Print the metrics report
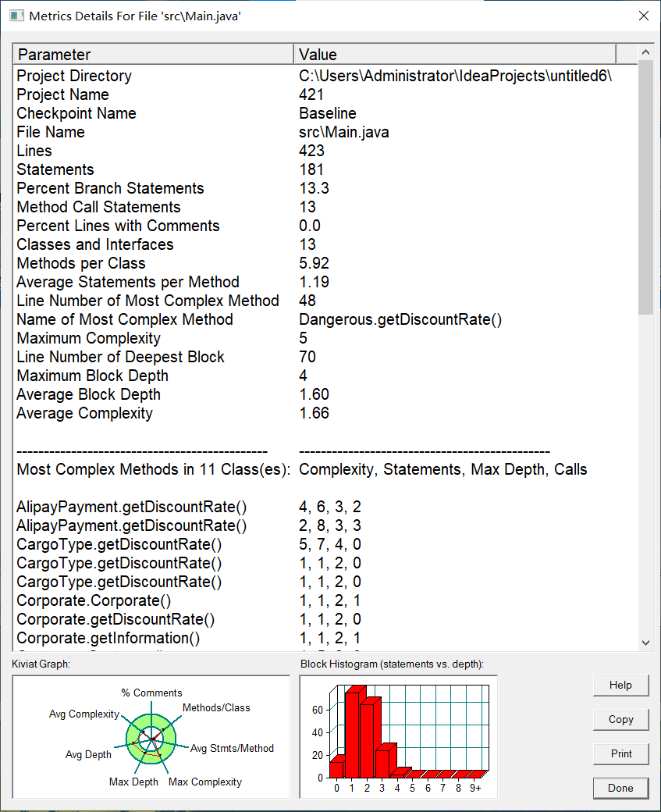 pyautogui.click(x=620, y=753)
